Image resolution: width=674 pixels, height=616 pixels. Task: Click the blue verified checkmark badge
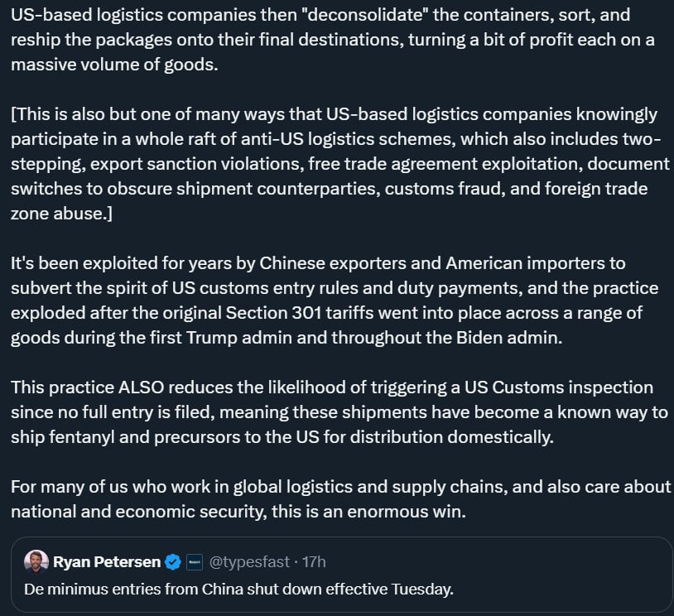(x=173, y=562)
